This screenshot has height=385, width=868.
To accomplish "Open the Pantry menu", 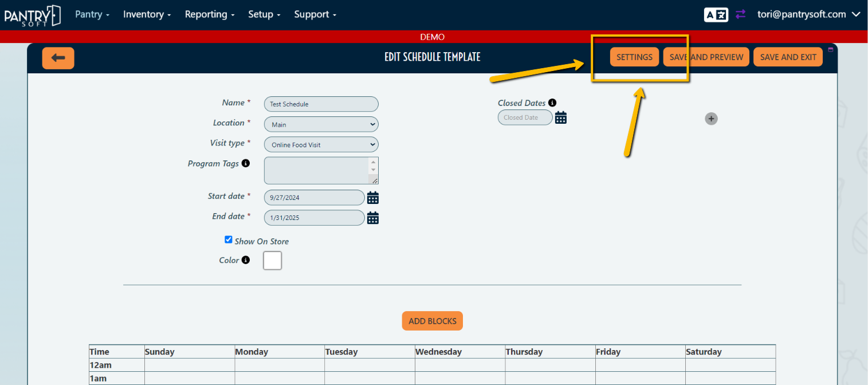I will pyautogui.click(x=89, y=14).
